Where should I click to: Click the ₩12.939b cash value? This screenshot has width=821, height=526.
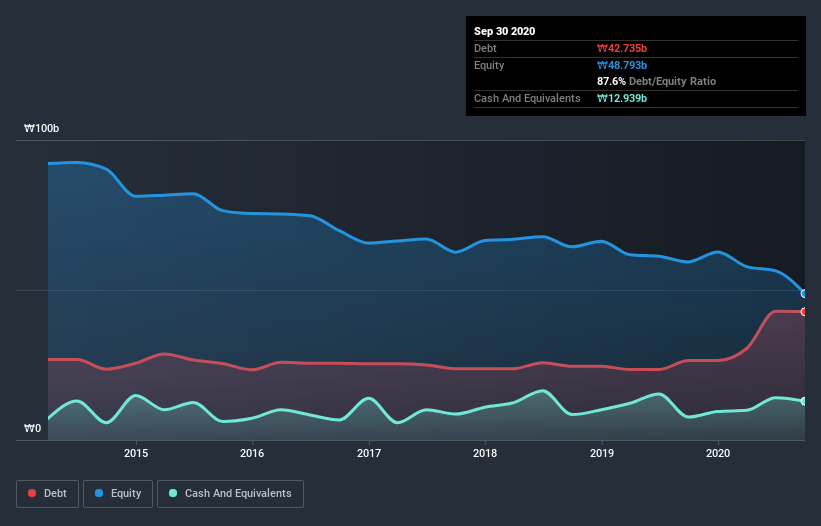622,98
